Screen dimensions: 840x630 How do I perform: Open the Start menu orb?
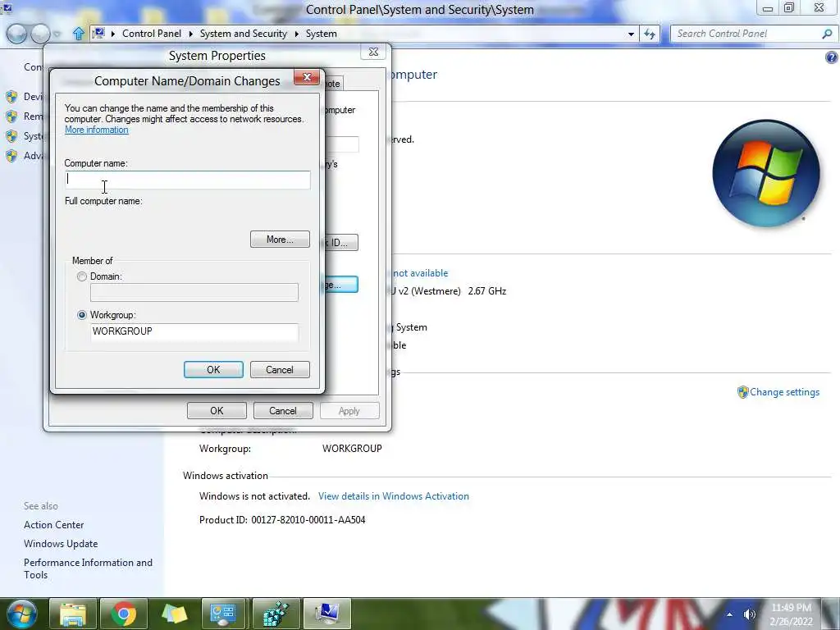[22, 614]
